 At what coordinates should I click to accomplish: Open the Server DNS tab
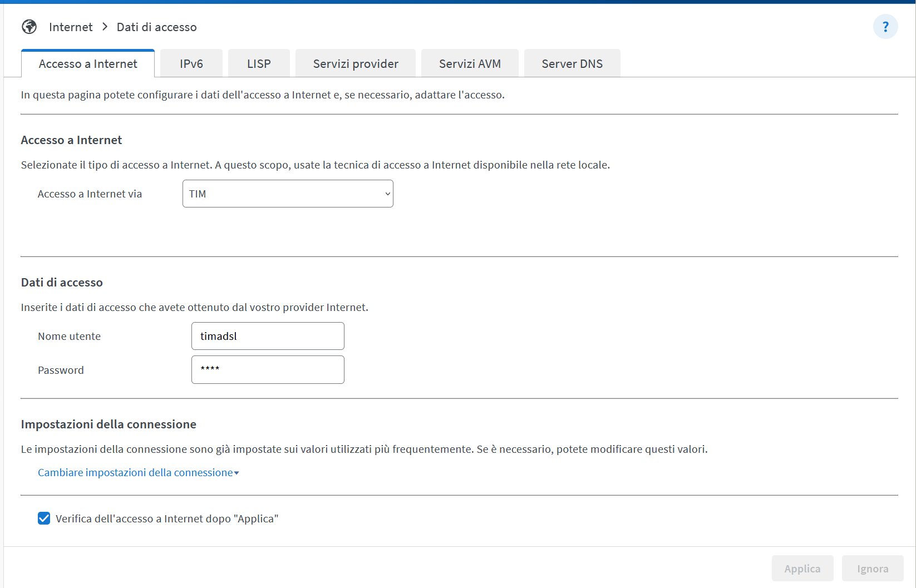click(572, 64)
